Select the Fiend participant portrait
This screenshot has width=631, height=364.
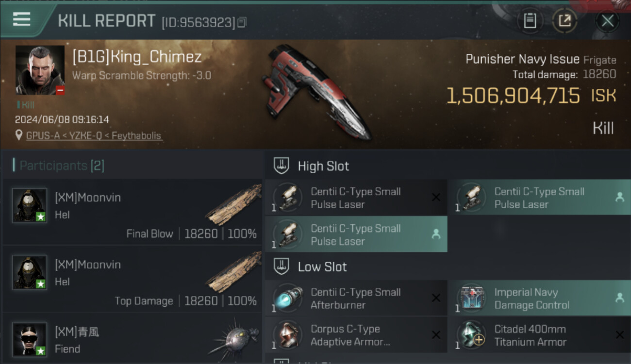(x=30, y=339)
